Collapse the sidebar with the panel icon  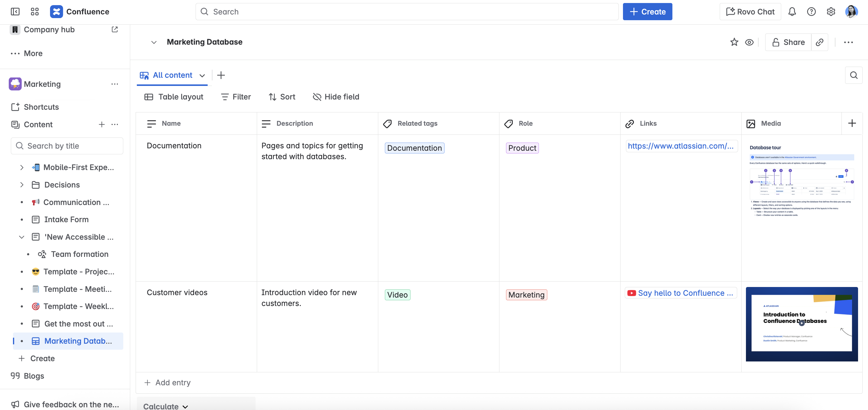click(x=15, y=12)
